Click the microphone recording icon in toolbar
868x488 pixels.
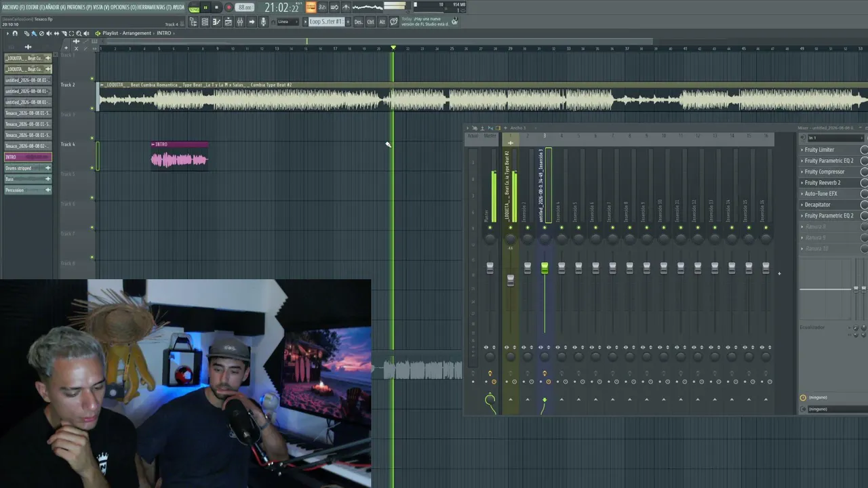coord(263,22)
